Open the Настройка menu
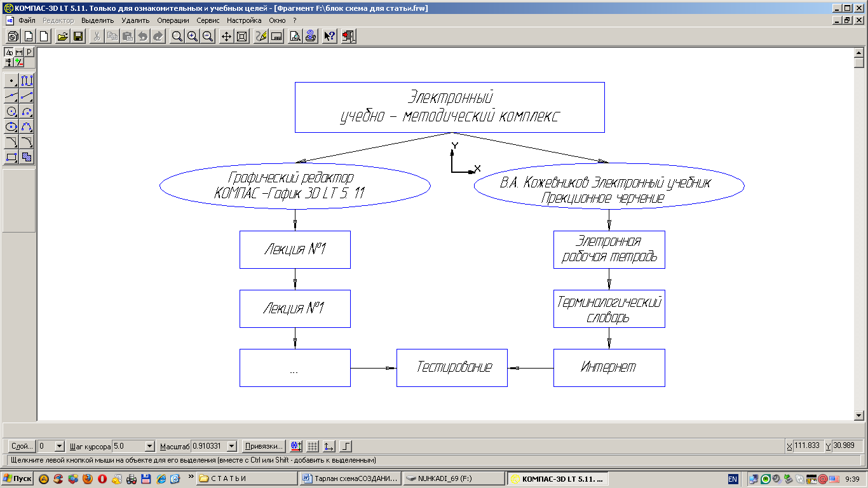Image resolution: width=868 pixels, height=488 pixels. point(244,20)
